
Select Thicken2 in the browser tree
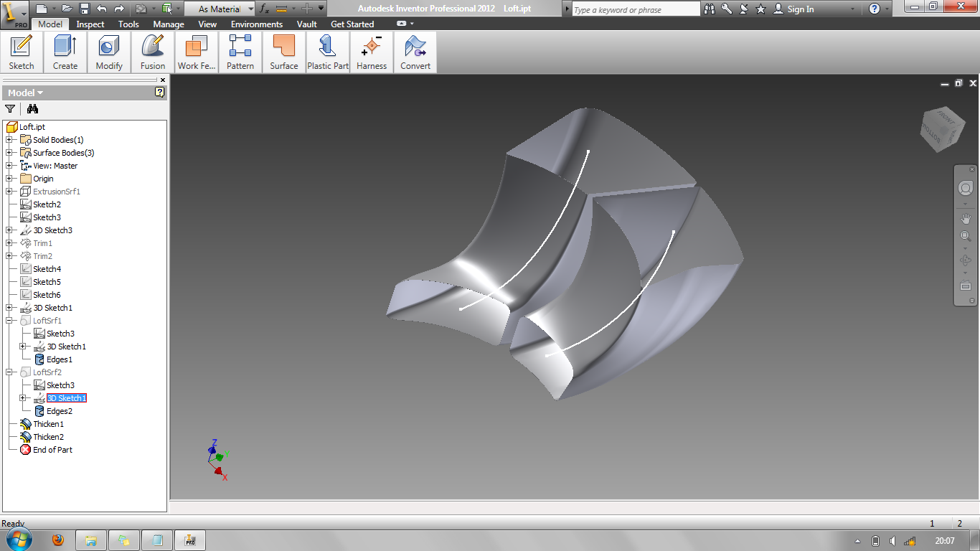pos(50,436)
